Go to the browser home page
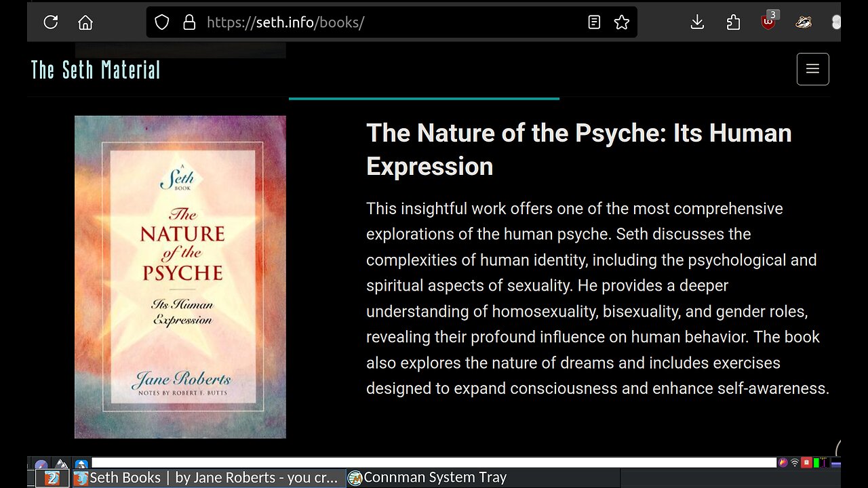 click(85, 22)
